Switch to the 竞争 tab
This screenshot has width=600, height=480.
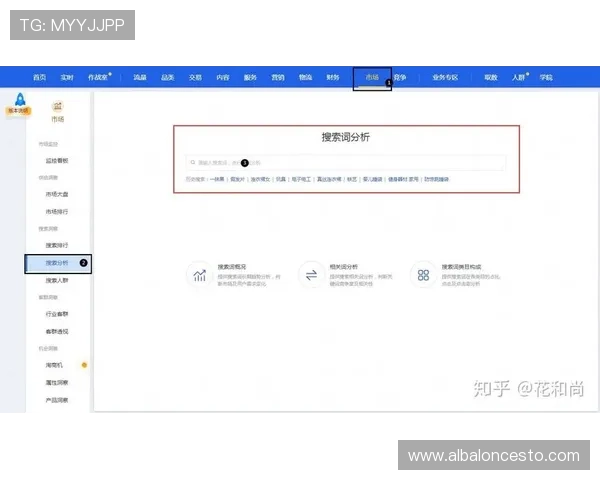point(400,77)
